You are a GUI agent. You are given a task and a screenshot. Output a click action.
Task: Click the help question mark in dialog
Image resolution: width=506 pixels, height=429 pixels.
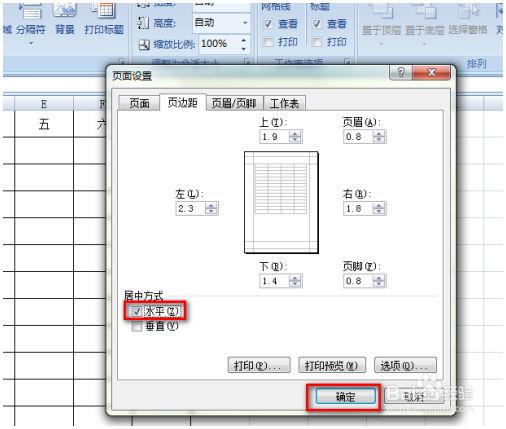pos(401,72)
